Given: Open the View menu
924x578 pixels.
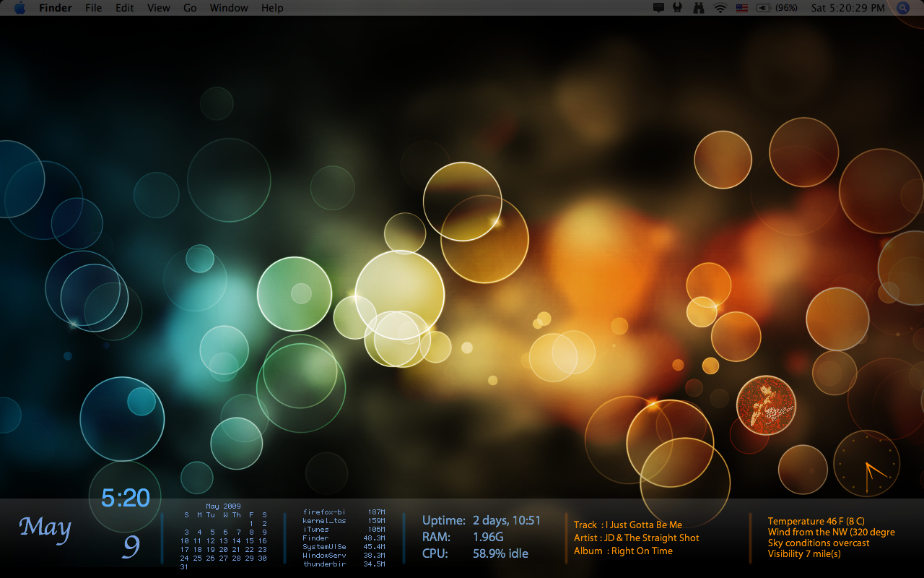Looking at the screenshot, I should pyautogui.click(x=159, y=8).
